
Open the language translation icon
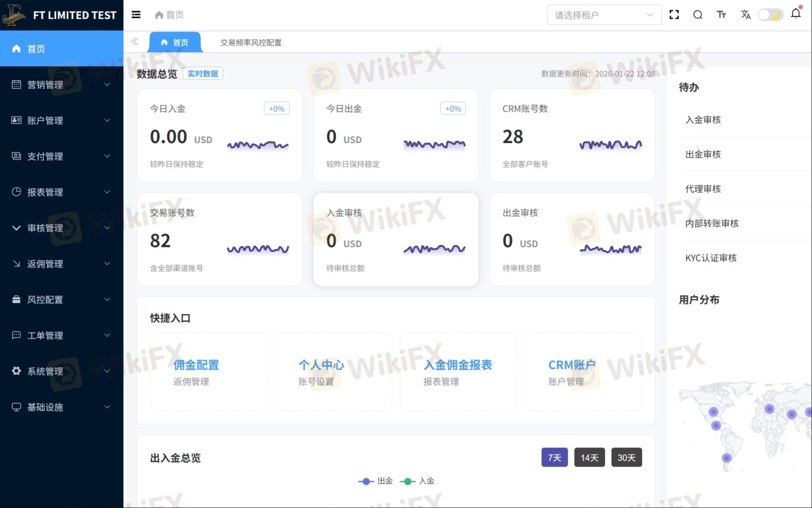(x=745, y=15)
